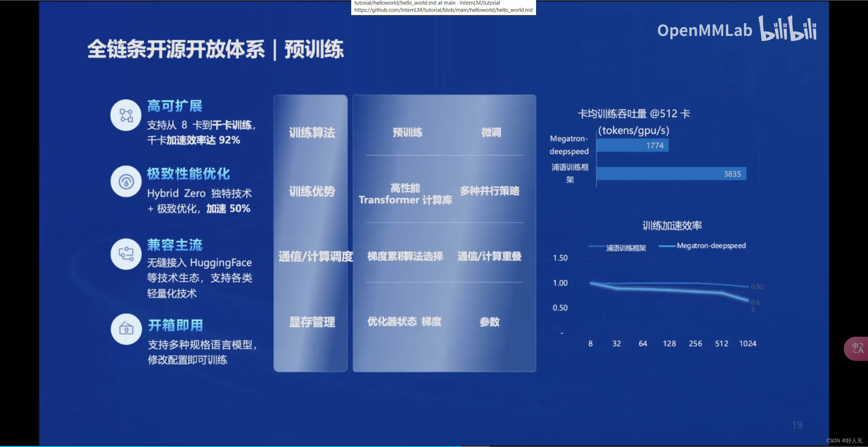Click the 浦语训练框架 legend entry
The width and height of the screenshot is (868, 447).
pos(617,248)
